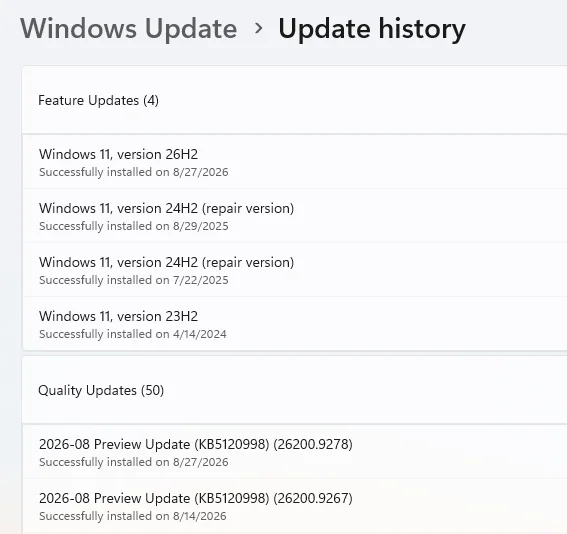Open Windows 11, version 23H2 entry
This screenshot has width=567, height=534.
(x=295, y=324)
